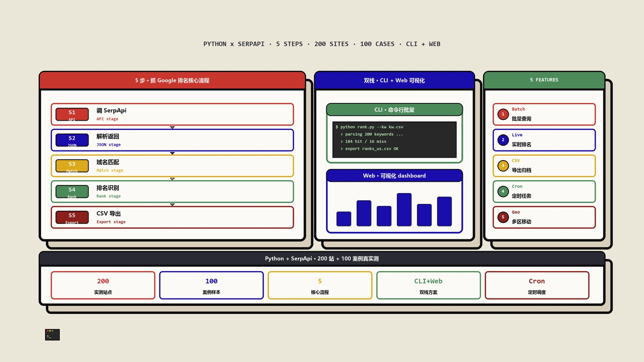Viewport: 644px width, 362px height.
Task: Click the "Web · 可视化 dashboard" card header
Action: point(394,176)
